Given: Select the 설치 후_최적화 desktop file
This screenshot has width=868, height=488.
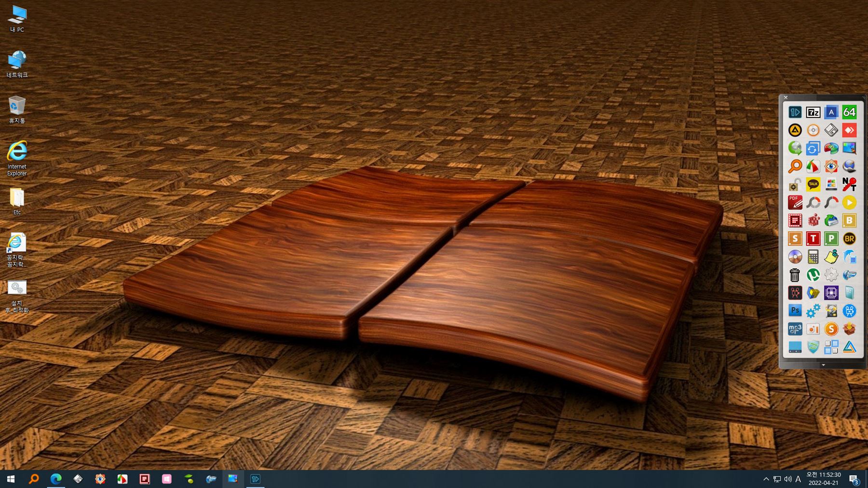Looking at the screenshot, I should 17,296.
